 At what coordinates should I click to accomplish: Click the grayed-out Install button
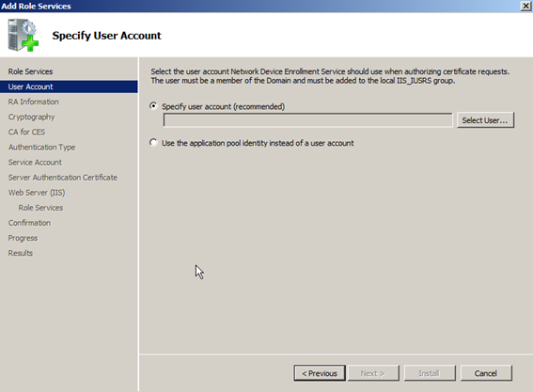pos(430,373)
